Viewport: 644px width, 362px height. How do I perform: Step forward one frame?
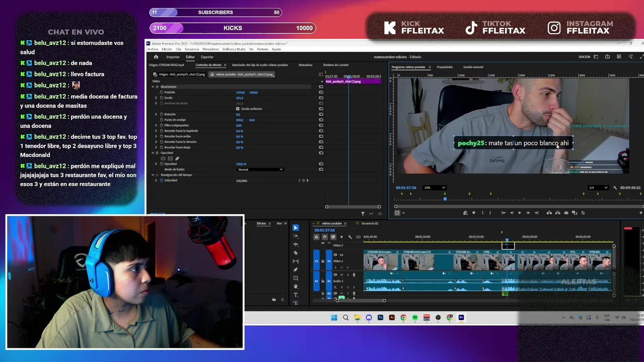[x=528, y=213]
